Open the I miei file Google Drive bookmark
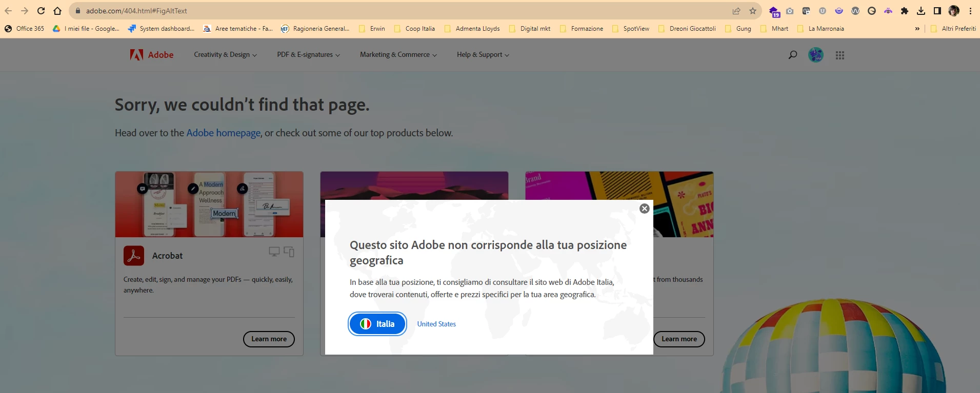This screenshot has width=980, height=393. 86,29
